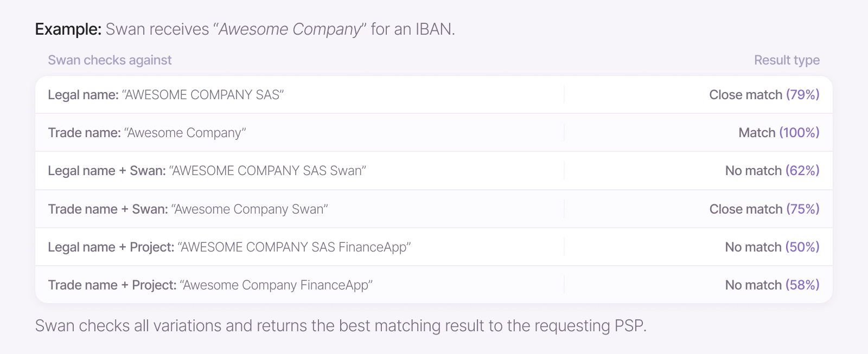Select the Legal name + Project FinanceApp row

pos(433,247)
